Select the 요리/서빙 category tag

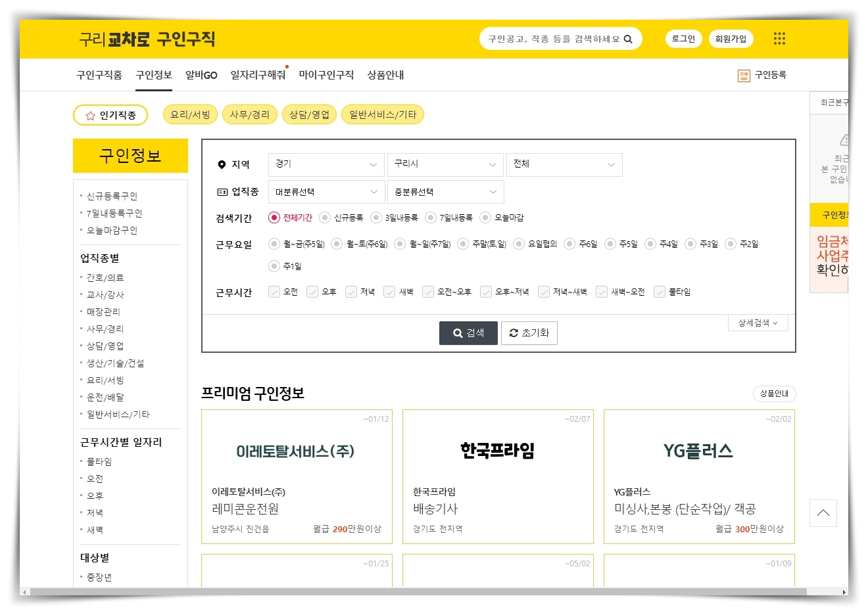point(190,114)
